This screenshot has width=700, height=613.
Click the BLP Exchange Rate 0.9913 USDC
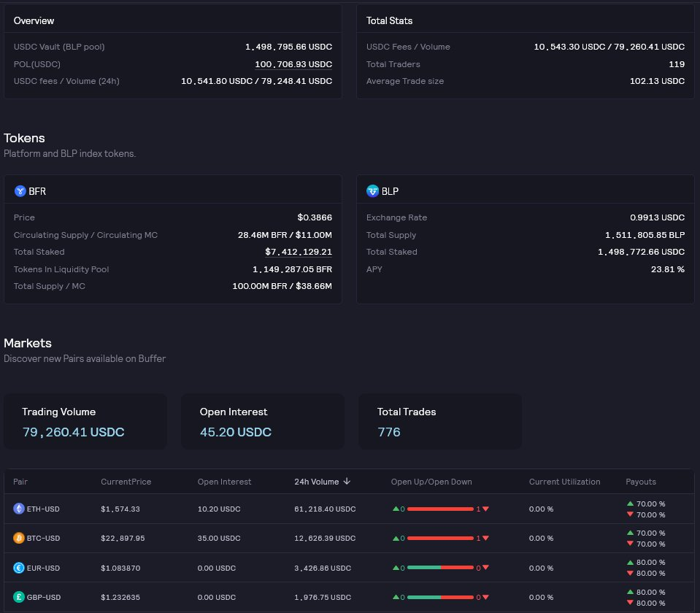pyautogui.click(x=657, y=217)
